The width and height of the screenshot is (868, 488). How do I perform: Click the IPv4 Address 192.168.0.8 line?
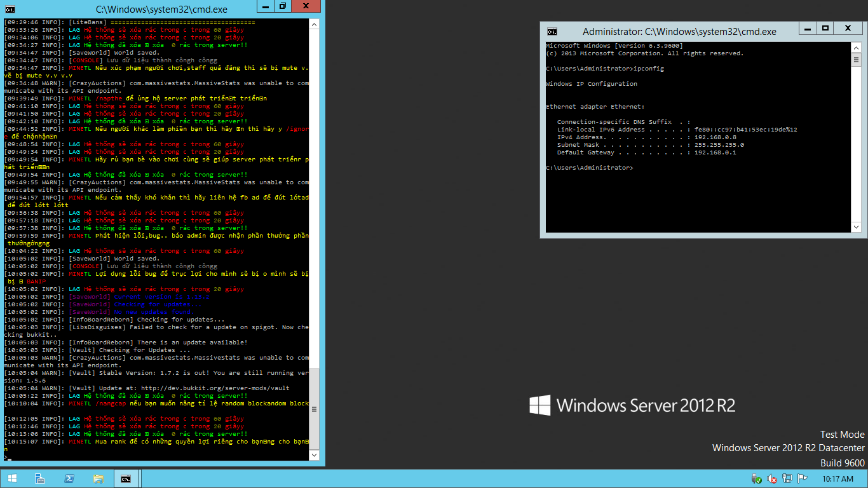(647, 137)
